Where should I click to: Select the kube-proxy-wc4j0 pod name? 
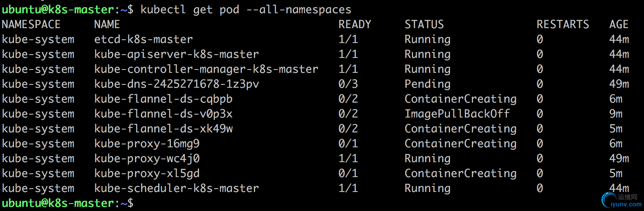pyautogui.click(x=147, y=158)
